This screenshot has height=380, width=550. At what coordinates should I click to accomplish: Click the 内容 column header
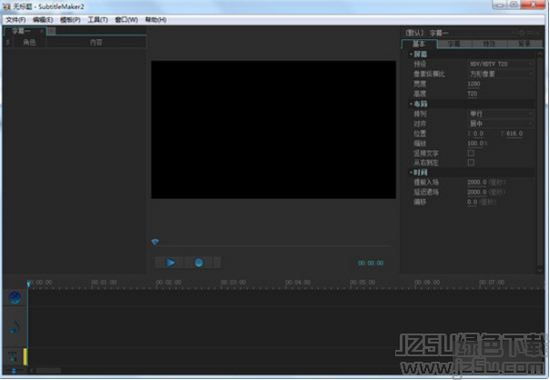pos(96,42)
